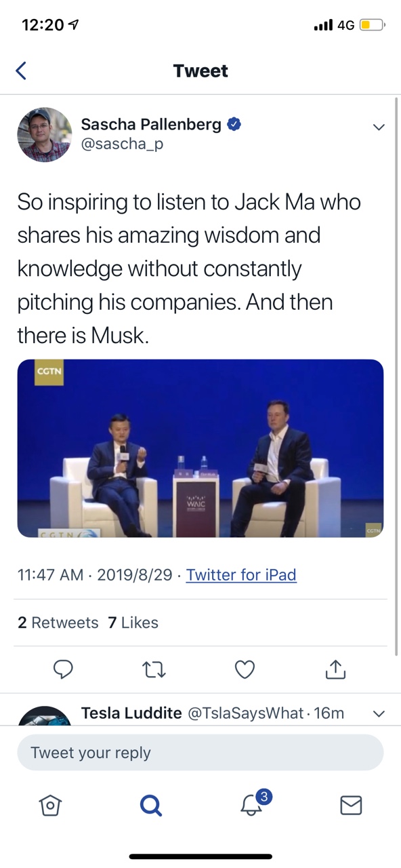Image resolution: width=401 pixels, height=868 pixels.
Task: Open the Search tab icon
Action: point(150,805)
